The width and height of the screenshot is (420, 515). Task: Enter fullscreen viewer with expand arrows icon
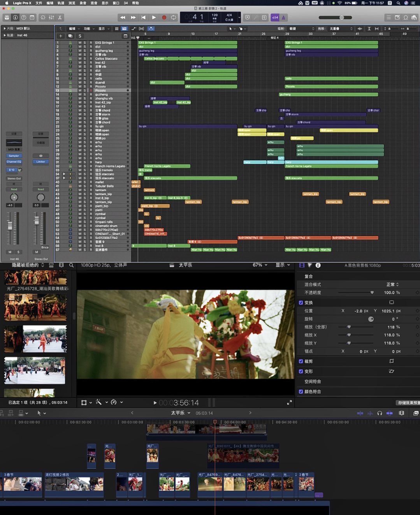pos(289,403)
